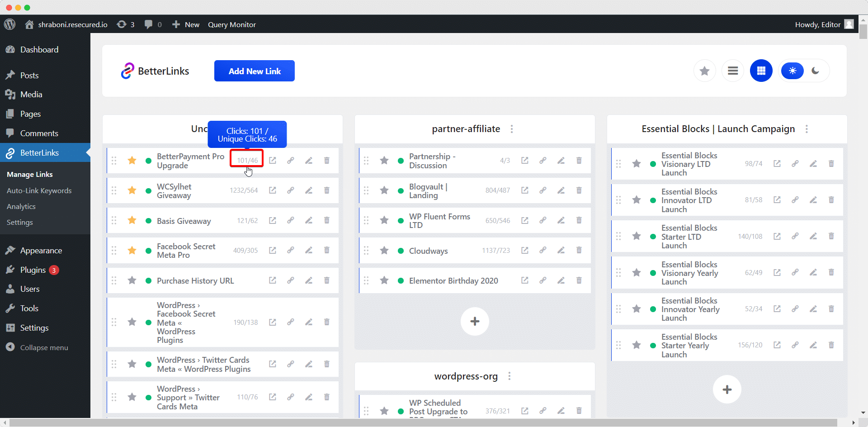868x427 pixels.
Task: Unfavorite the Facebook Secret Meta Pro link
Action: (132, 251)
